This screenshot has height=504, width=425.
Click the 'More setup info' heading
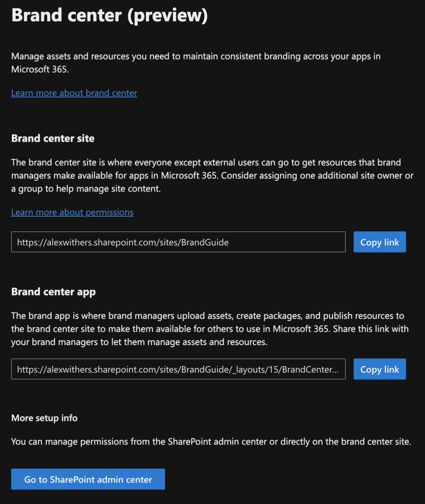[44, 418]
